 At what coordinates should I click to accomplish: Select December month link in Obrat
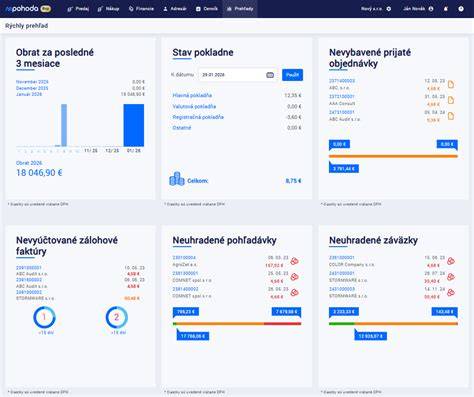[32, 88]
